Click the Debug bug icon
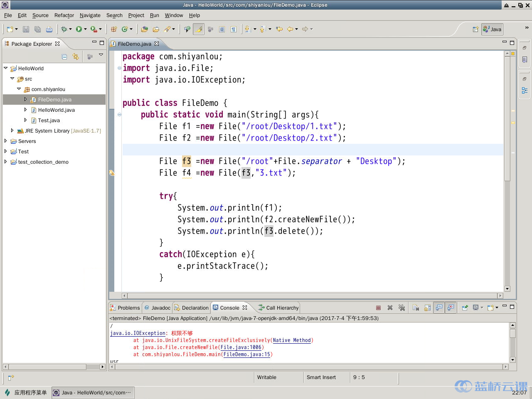This screenshot has width=532, height=399. click(x=64, y=29)
